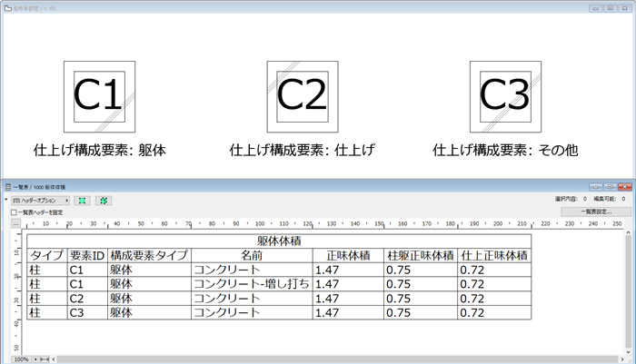Click the 柱躯正味体積 column header
Screen dimensions: 636x364
tap(421, 255)
